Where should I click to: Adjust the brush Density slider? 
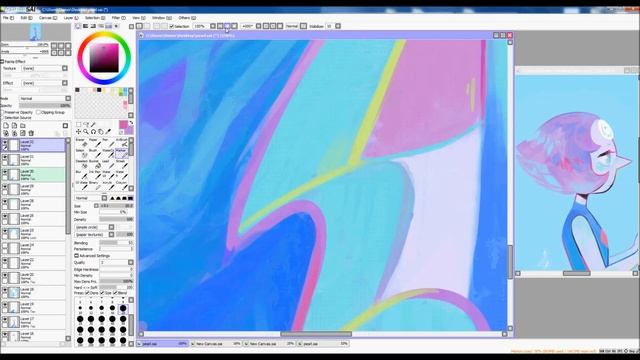[116, 220]
